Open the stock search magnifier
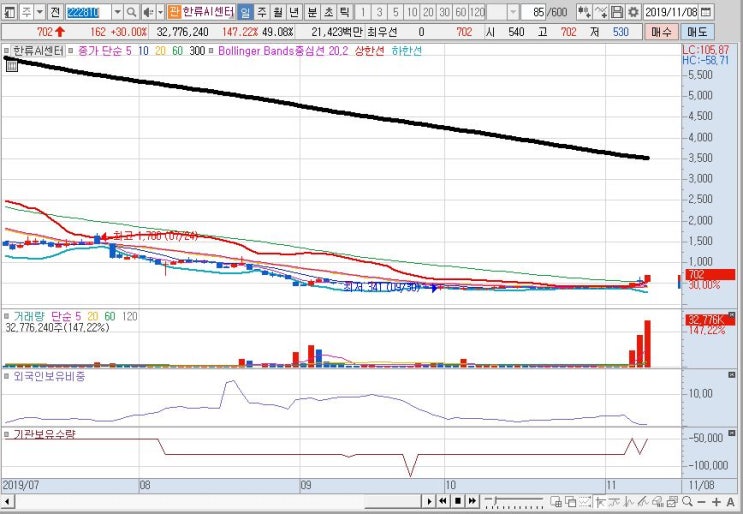This screenshot has width=743, height=514. point(132,12)
